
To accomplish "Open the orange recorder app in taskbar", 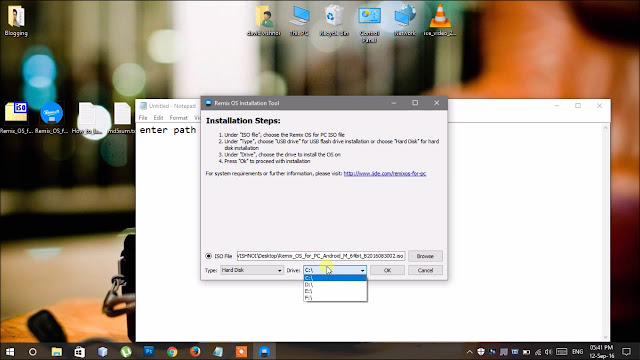I will (241, 351).
